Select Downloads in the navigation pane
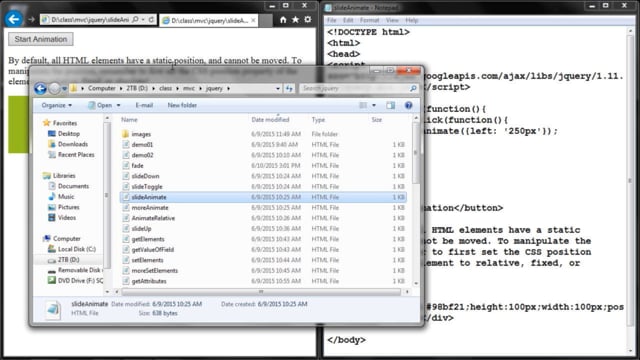Viewport: 640px width, 360px height. [73, 144]
